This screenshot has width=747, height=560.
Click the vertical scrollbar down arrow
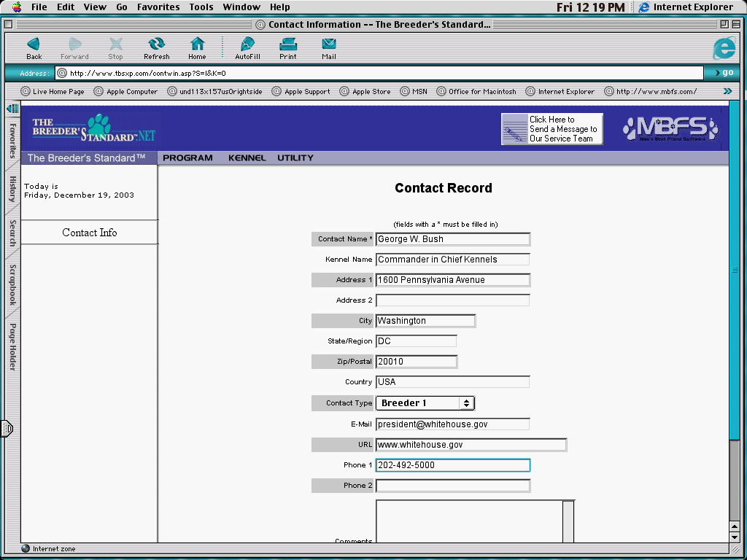pyautogui.click(x=735, y=537)
